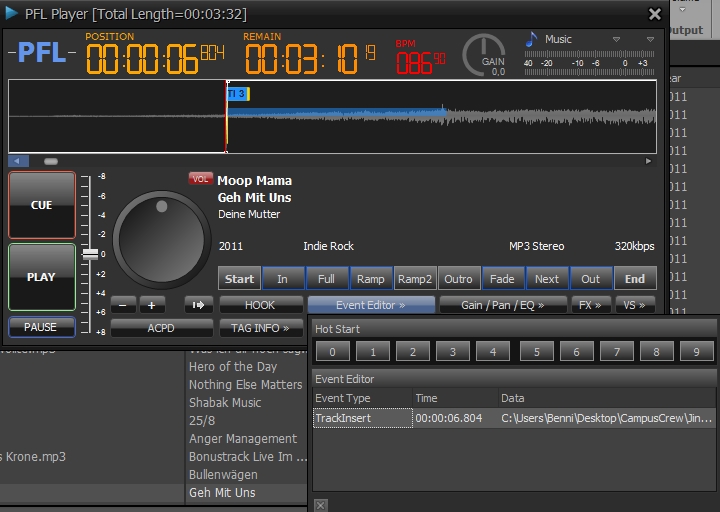Open the rightmost dropdown arrow beside Music

(650, 39)
